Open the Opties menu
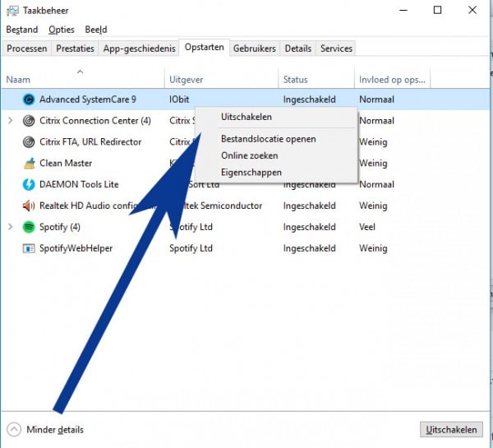 (x=62, y=30)
